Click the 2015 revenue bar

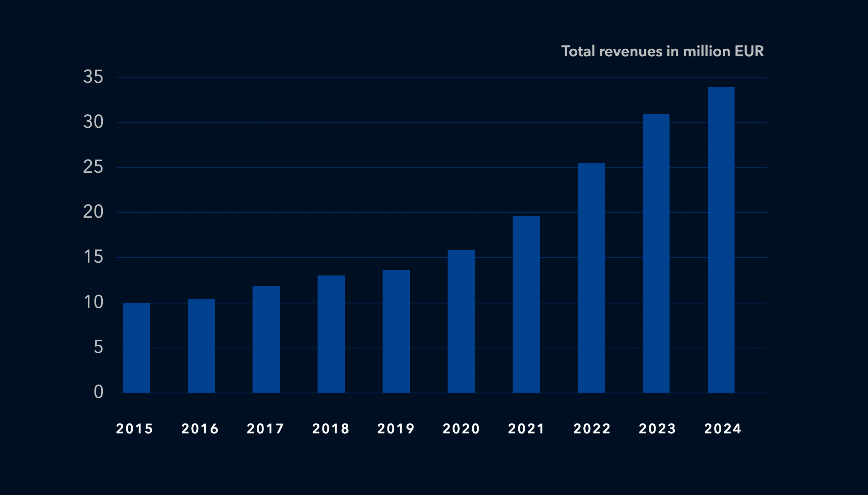(x=136, y=348)
